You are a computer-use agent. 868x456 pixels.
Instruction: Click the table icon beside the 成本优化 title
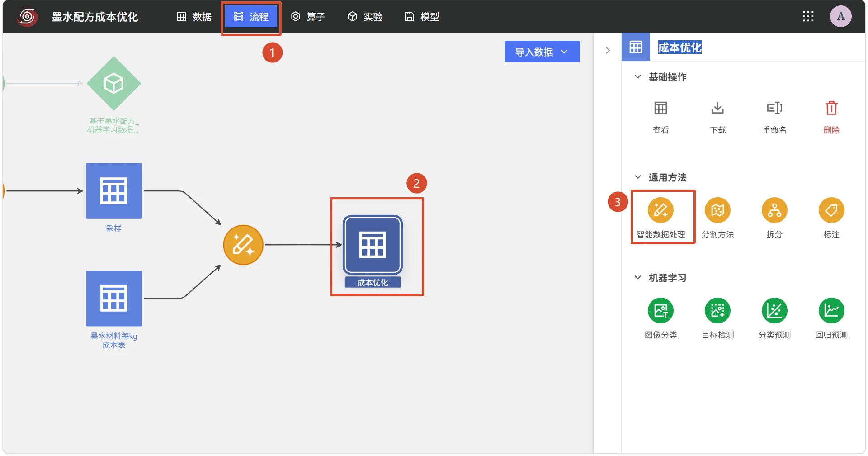tap(636, 47)
